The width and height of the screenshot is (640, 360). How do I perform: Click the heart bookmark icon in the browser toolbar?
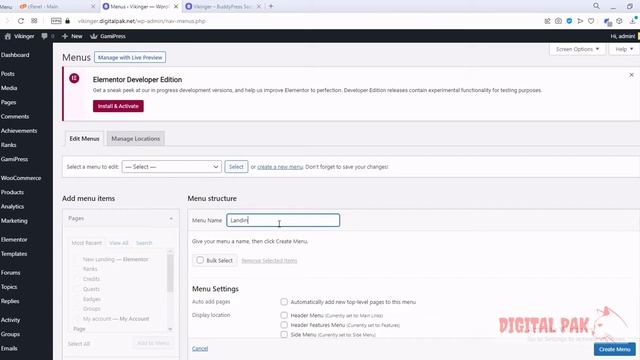pyautogui.click(x=591, y=21)
